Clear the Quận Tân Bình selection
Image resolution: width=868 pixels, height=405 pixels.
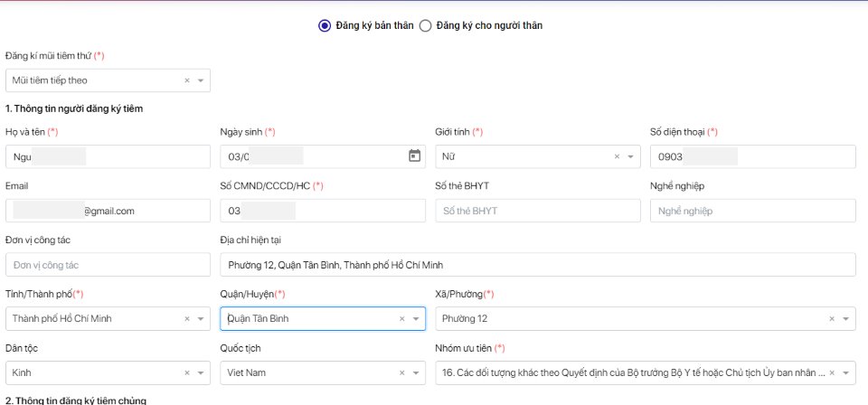point(402,318)
